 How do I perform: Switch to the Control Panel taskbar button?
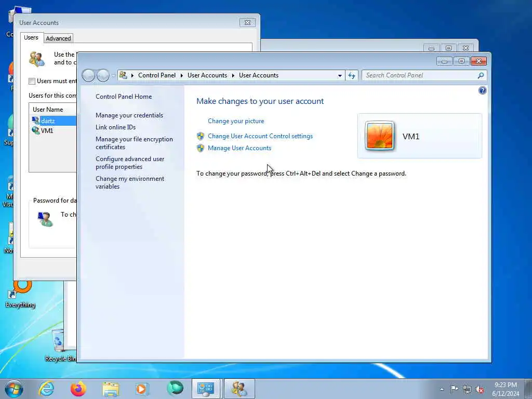[206, 389]
